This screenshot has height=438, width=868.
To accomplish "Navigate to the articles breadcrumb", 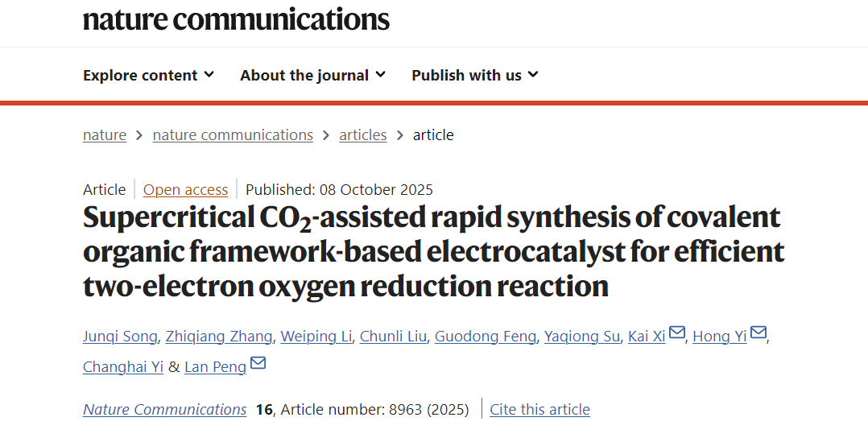I will click(x=363, y=135).
